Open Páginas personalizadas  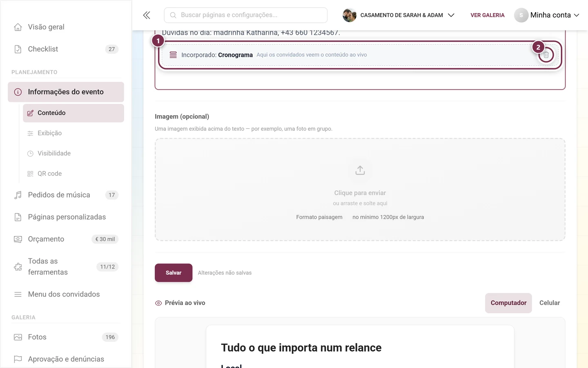[66, 217]
